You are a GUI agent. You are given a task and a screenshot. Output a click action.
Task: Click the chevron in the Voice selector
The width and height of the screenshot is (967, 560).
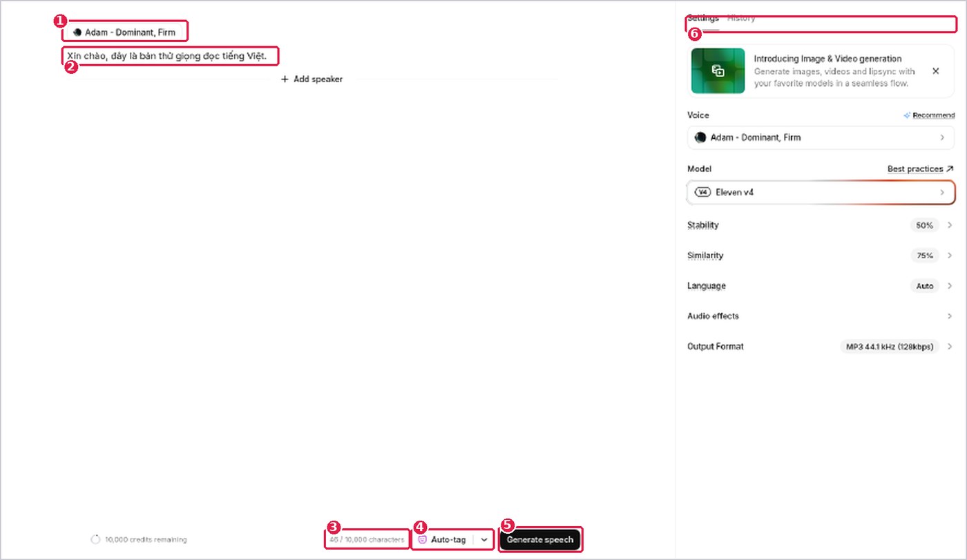coord(942,137)
